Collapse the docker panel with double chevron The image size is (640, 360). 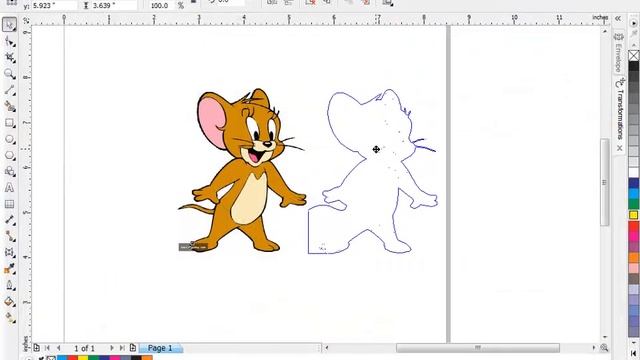pyautogui.click(x=618, y=18)
